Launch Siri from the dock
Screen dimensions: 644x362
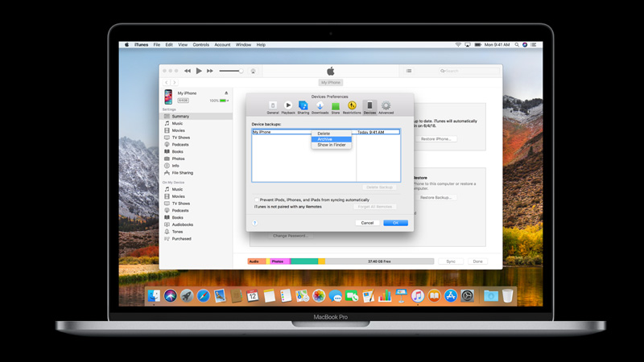(x=171, y=295)
